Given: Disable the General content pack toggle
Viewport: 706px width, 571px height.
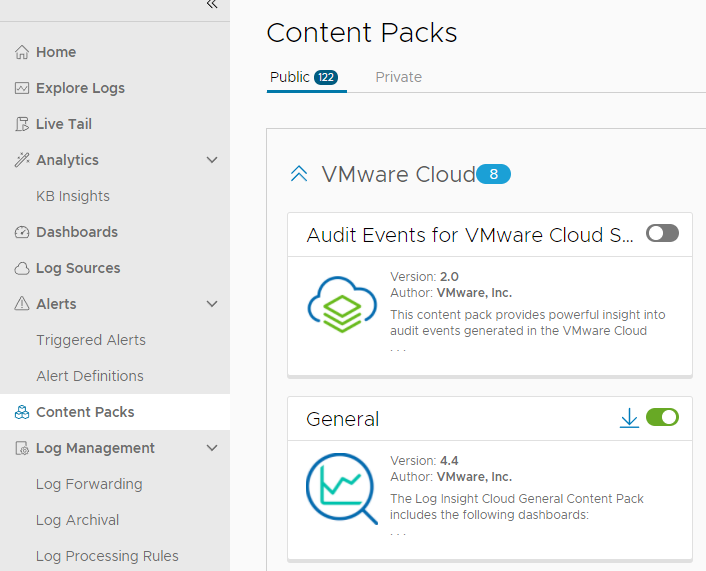Looking at the screenshot, I should click(x=662, y=417).
